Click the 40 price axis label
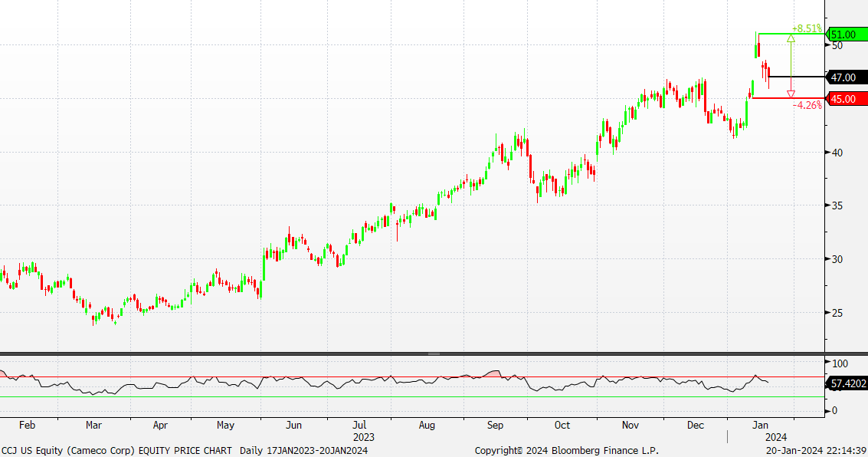This screenshot has height=457, width=868. click(837, 153)
